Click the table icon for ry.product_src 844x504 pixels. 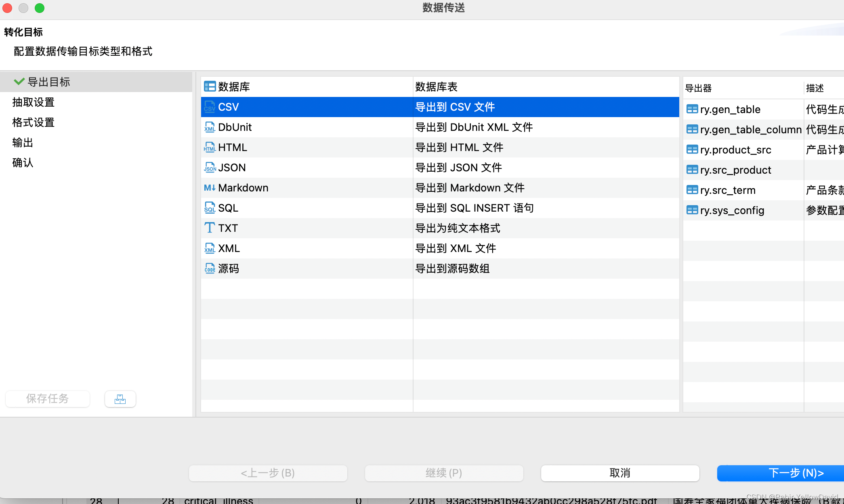[692, 149]
